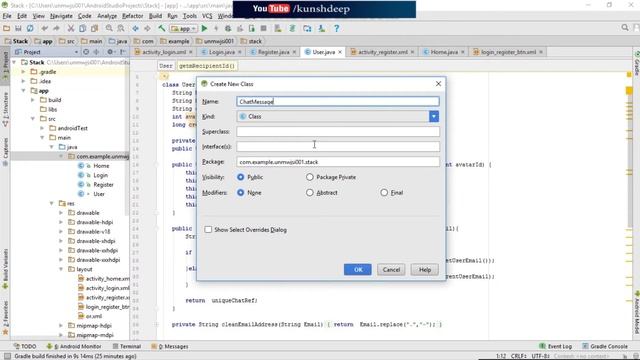Click the Stack breadcrumb in navigation bar
This screenshot has height=360, width=640.
(16, 41)
